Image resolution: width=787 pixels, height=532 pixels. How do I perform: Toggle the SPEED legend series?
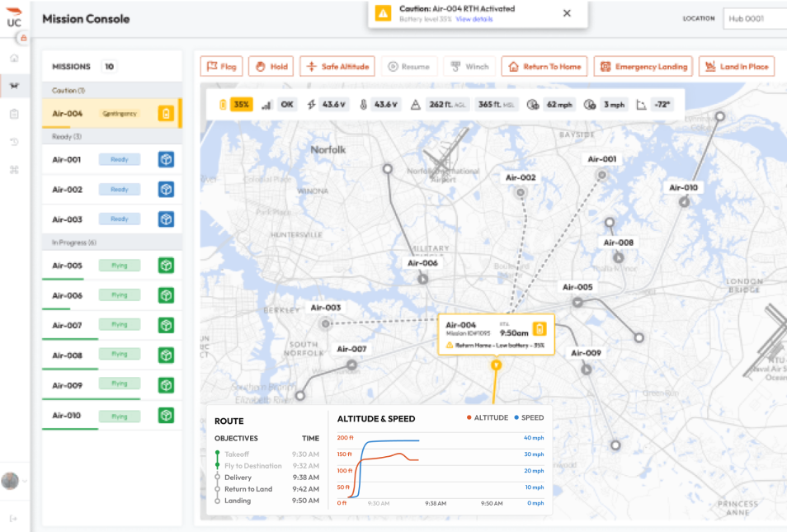528,418
